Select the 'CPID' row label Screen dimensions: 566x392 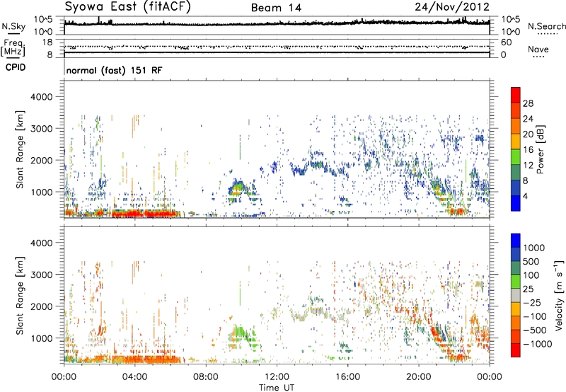tap(16, 67)
